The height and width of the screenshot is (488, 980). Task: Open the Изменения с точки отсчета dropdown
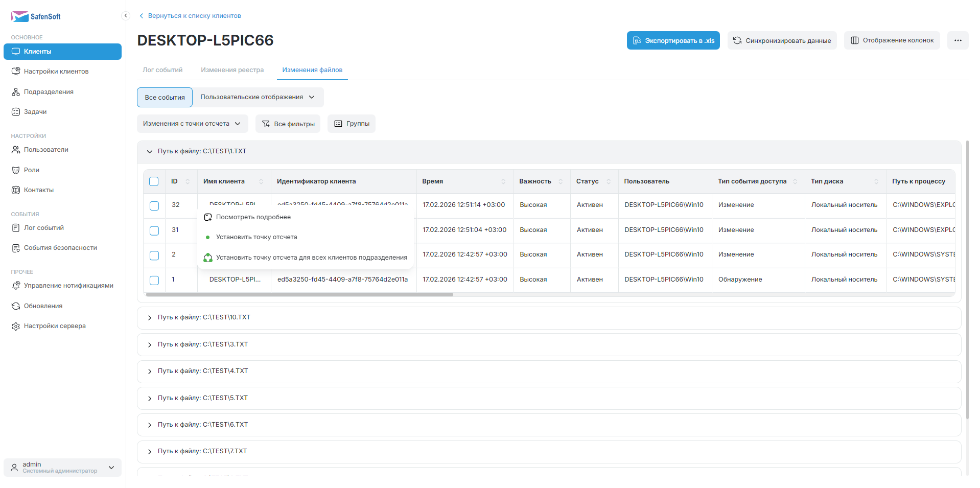pos(192,124)
